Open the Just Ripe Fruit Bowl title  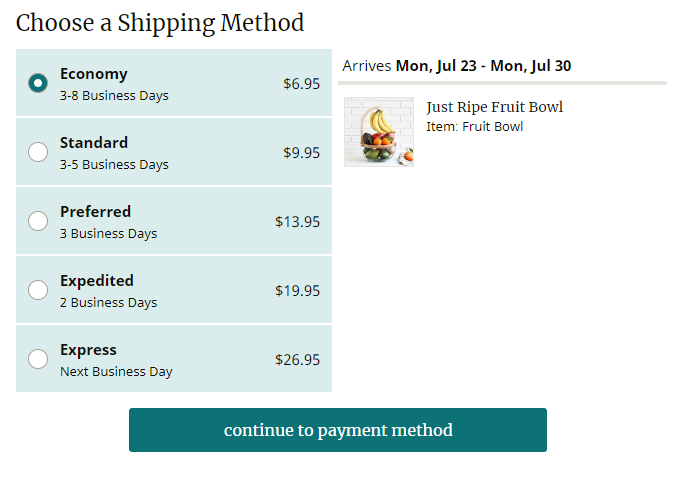click(494, 106)
